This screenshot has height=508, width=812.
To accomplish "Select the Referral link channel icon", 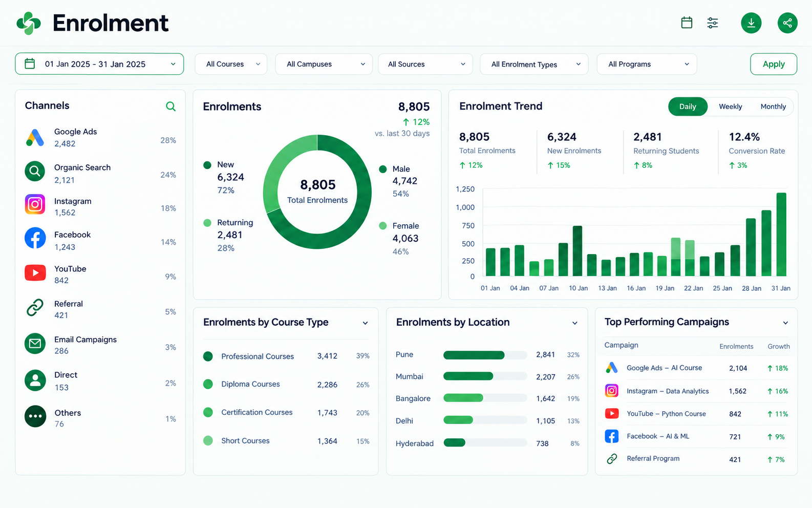I will tap(35, 308).
